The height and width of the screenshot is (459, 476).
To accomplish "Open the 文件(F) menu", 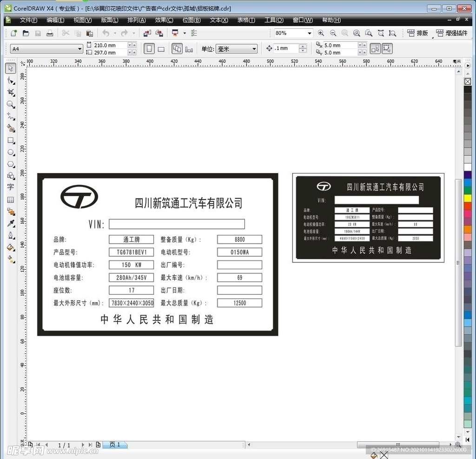I will coord(28,20).
